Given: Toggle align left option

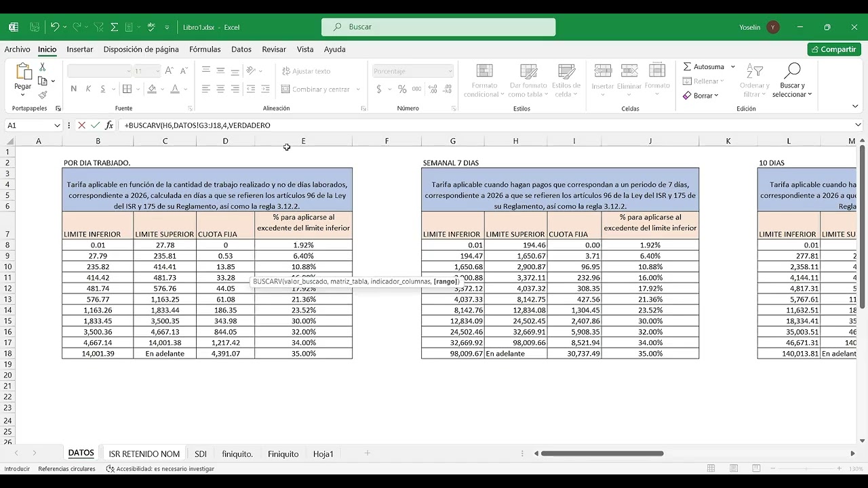Looking at the screenshot, I should (206, 89).
